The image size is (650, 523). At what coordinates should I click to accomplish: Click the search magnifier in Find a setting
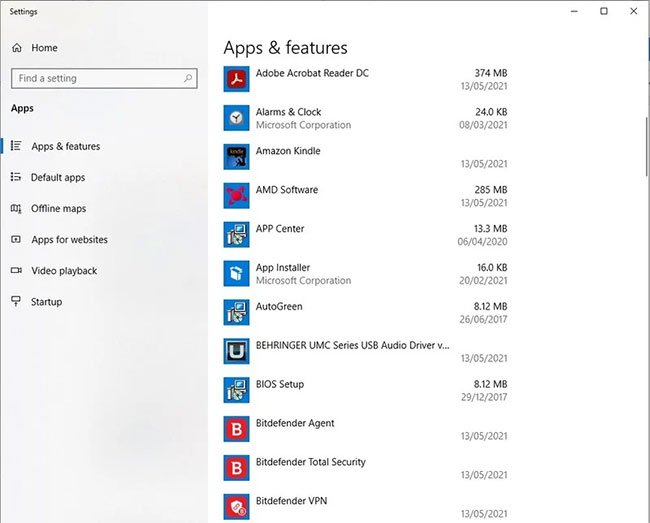[x=188, y=78]
